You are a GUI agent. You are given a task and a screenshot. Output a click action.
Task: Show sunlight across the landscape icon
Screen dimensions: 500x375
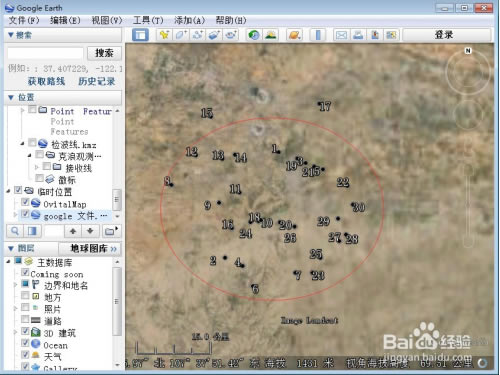point(271,35)
